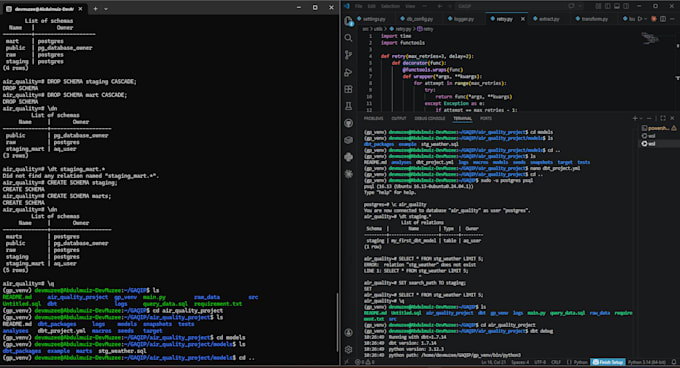The width and height of the screenshot is (680, 368).
Task: Click the UTF-8 encoding status item
Action: click(540, 362)
